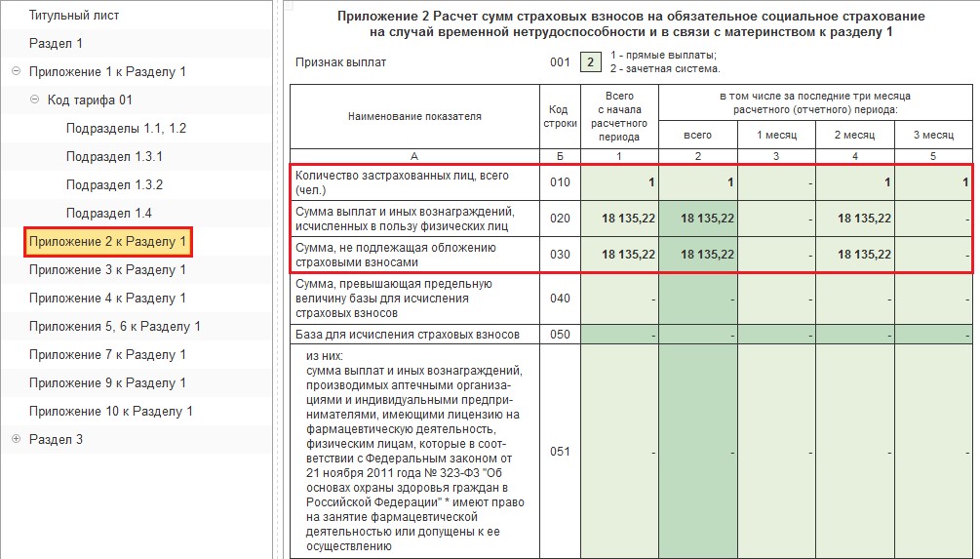980x559 pixels.
Task: Open 'Приложение 4 к Разделу 1'
Action: coord(107,298)
